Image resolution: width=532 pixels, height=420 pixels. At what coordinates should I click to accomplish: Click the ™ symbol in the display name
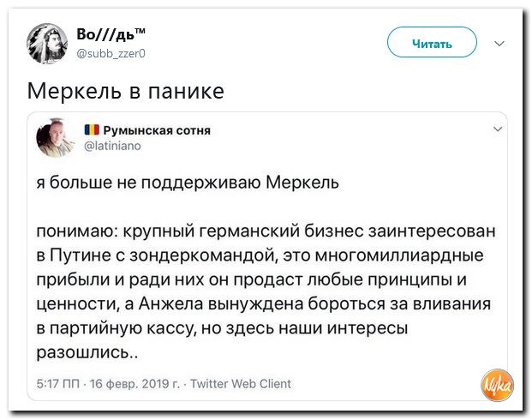(140, 31)
